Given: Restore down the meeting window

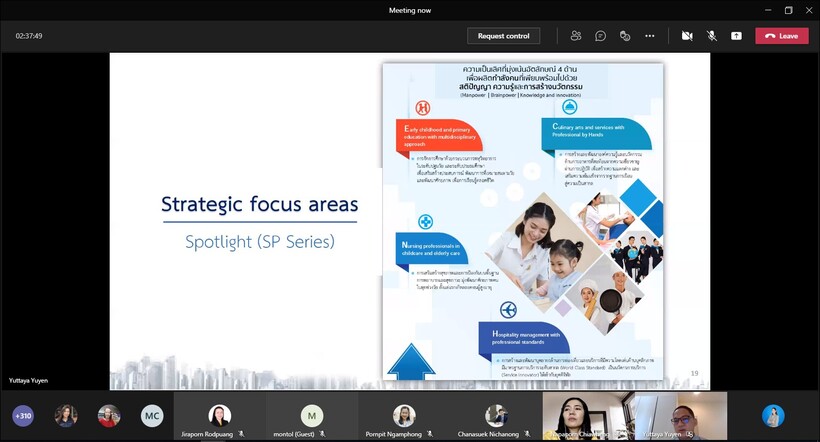Looking at the screenshot, I should [x=787, y=10].
